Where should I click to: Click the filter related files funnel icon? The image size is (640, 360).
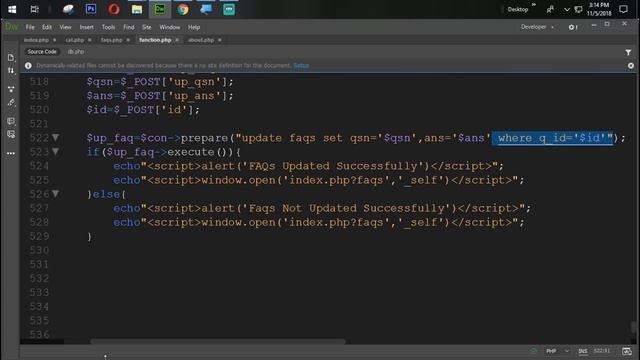[628, 52]
